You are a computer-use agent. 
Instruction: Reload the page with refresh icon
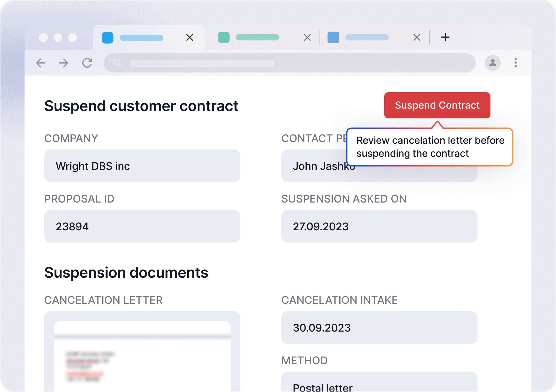click(87, 63)
